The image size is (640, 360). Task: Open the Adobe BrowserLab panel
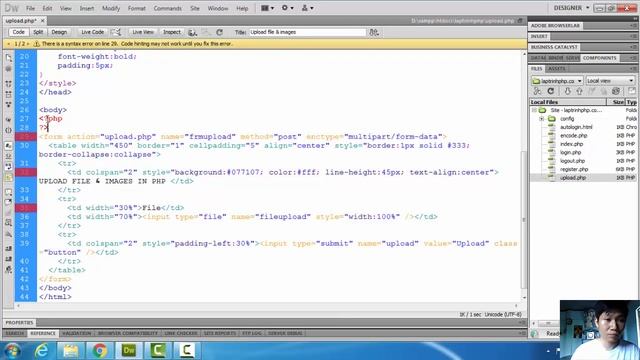555,25
